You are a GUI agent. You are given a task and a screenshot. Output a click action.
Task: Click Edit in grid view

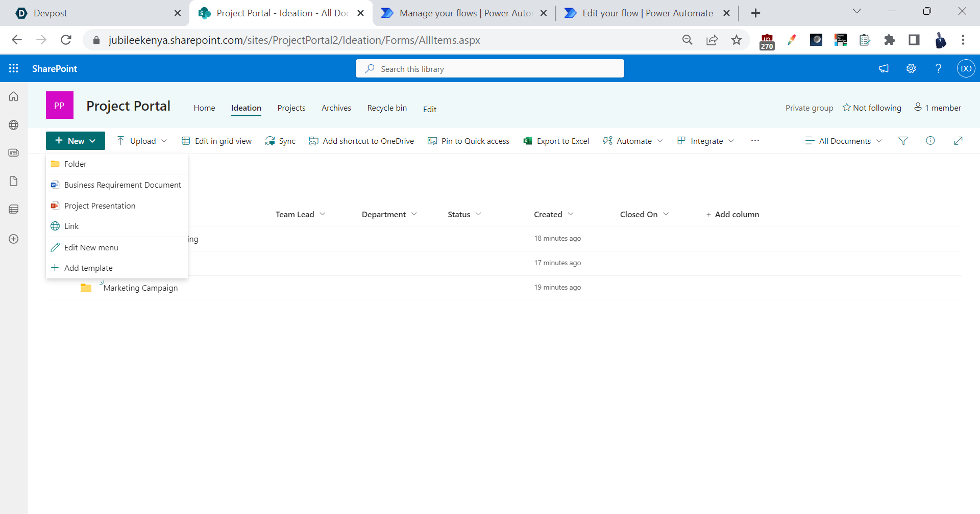[216, 141]
